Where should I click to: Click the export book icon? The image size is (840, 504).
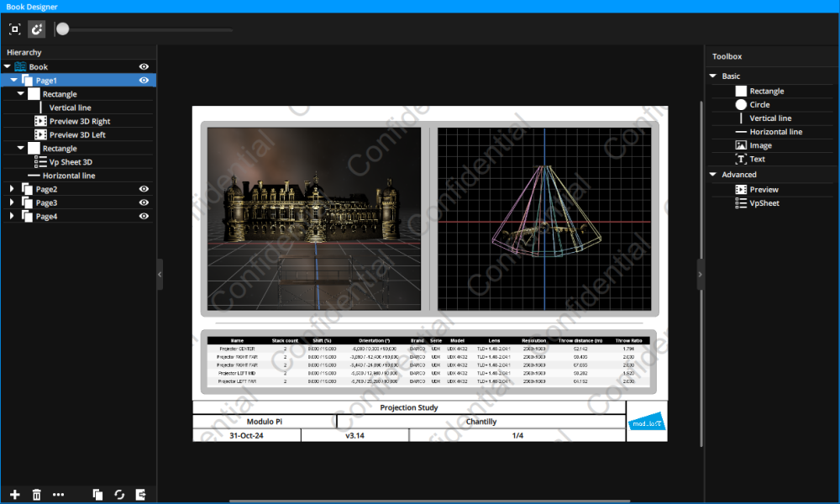point(141,495)
